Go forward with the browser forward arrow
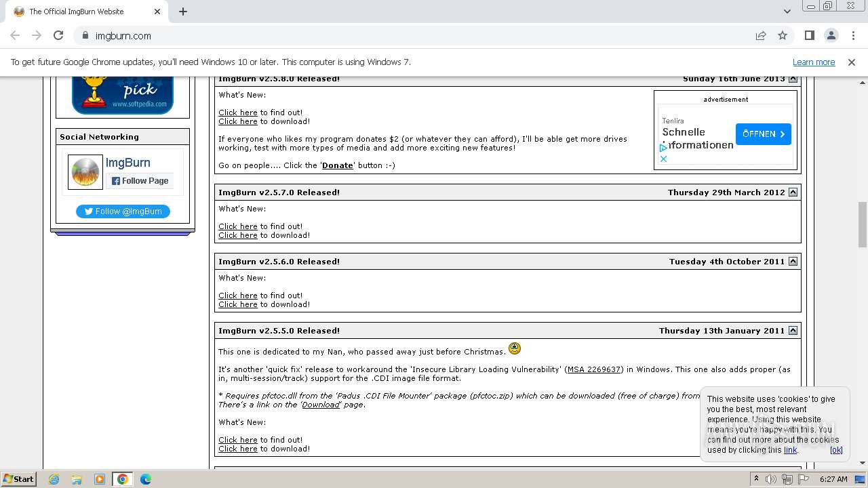Image resolution: width=868 pixels, height=488 pixels. click(37, 35)
